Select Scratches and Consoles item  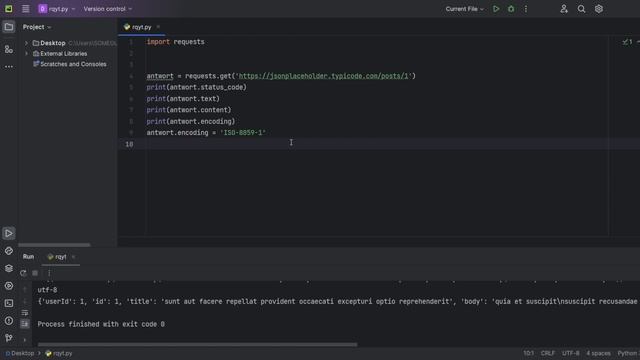point(69,64)
